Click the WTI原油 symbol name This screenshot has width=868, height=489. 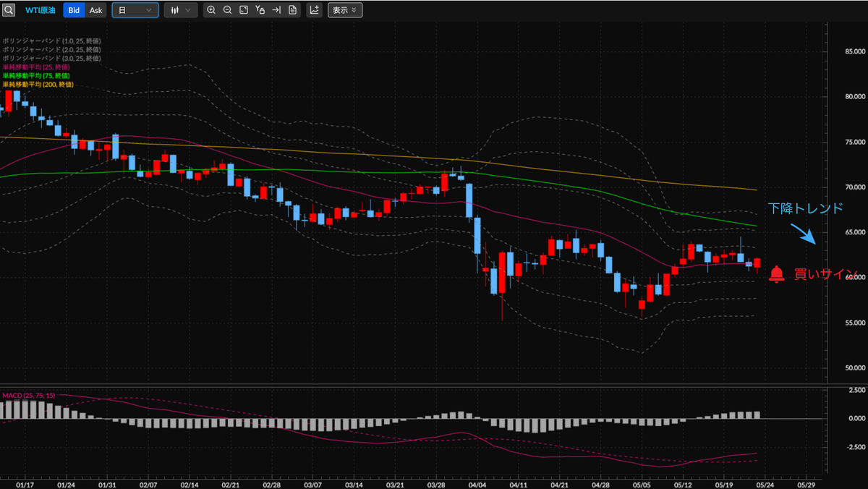point(40,10)
